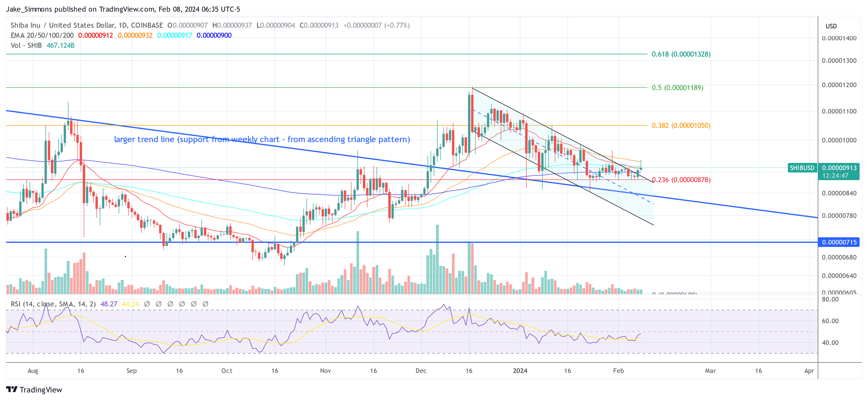
Task: Click the Sep label on the time axis
Action: [131, 371]
